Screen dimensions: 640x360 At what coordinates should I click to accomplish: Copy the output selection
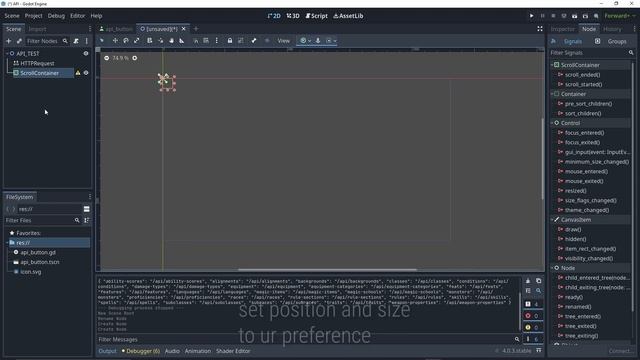click(x=538, y=281)
